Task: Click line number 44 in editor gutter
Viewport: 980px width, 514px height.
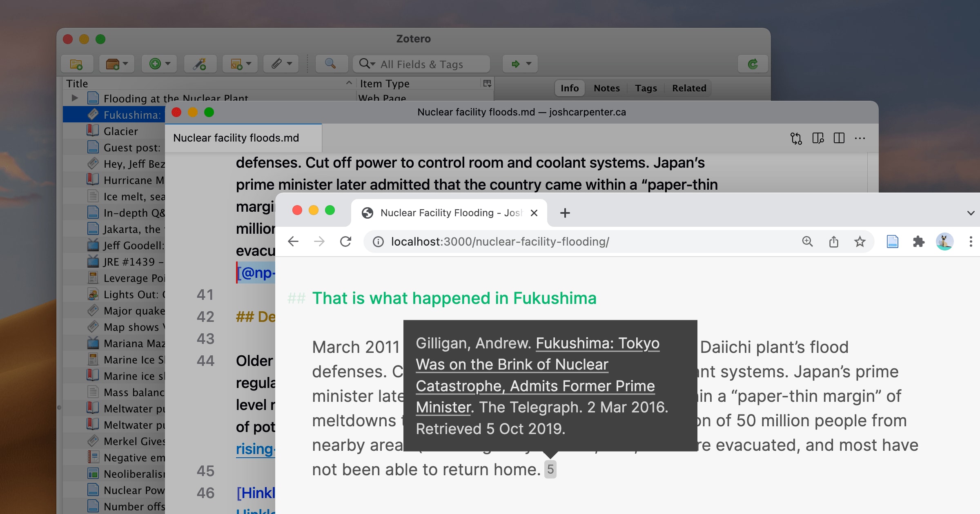Action: pos(205,361)
